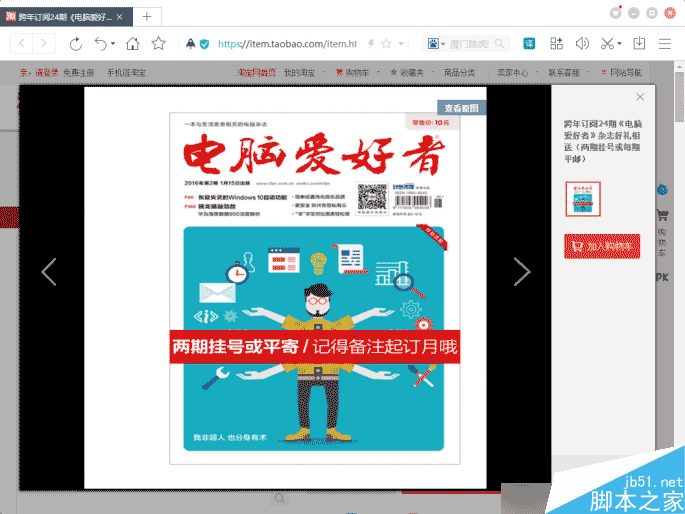Click into the browser search field

pos(470,44)
